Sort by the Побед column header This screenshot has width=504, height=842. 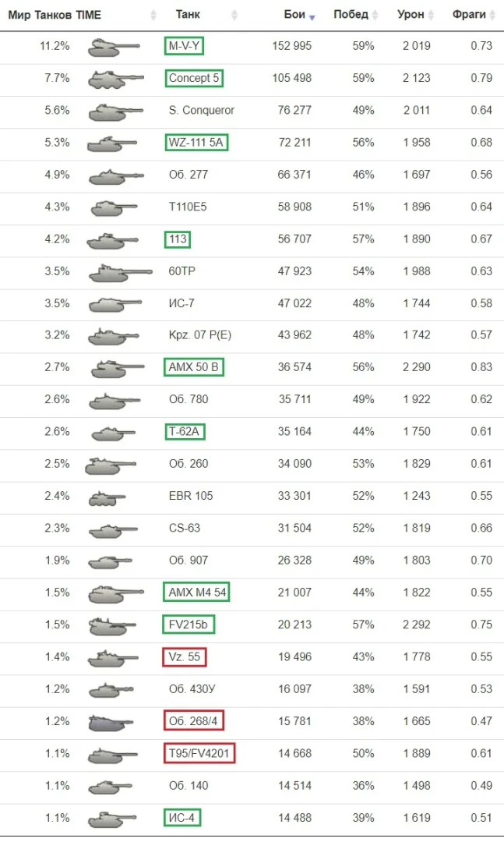[x=351, y=15]
